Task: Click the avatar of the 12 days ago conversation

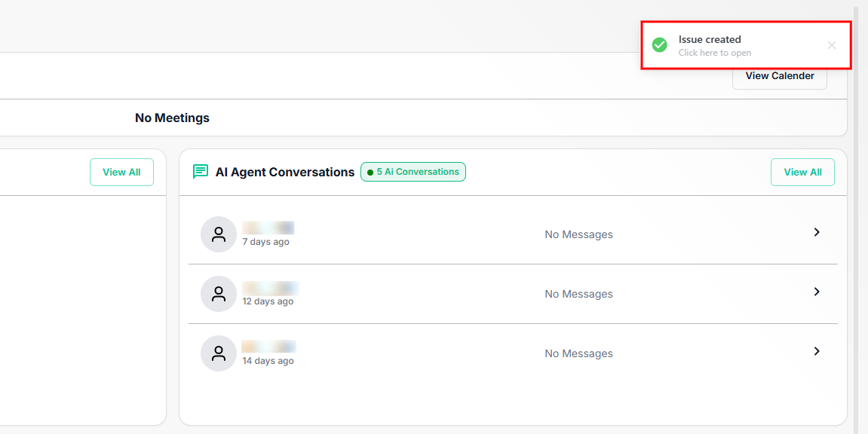Action: click(x=219, y=294)
